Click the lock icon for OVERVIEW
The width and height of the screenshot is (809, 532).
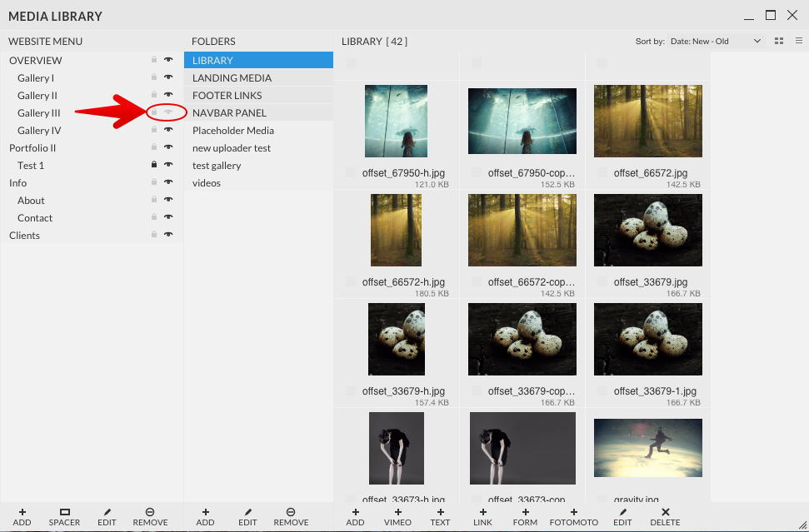click(x=154, y=60)
